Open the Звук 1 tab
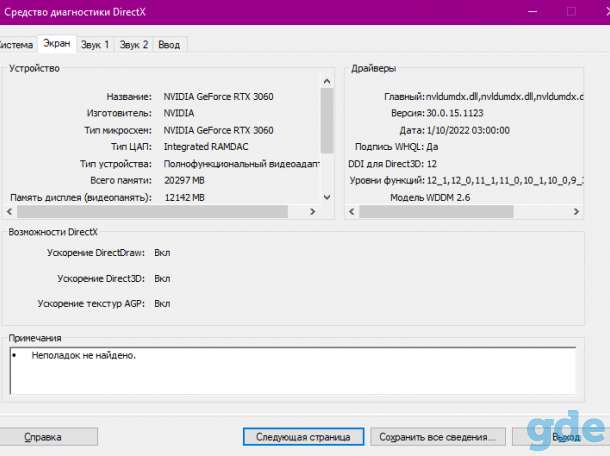This screenshot has width=610, height=456. click(x=95, y=45)
